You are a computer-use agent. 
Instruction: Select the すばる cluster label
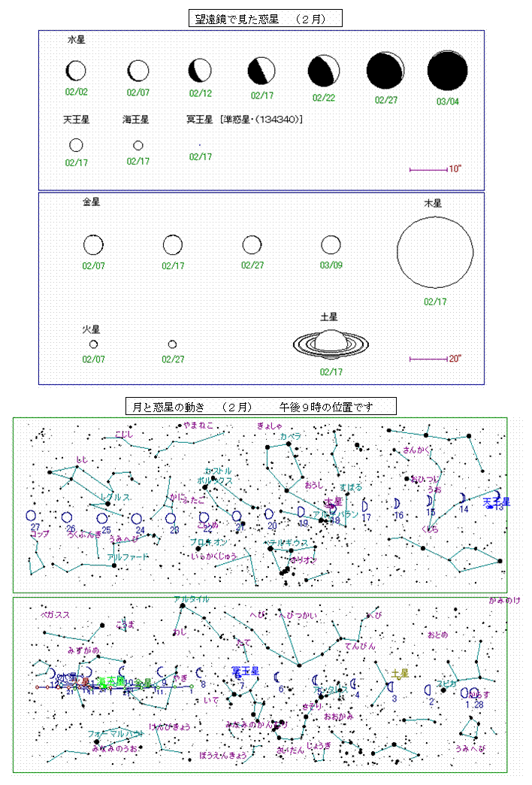(351, 487)
